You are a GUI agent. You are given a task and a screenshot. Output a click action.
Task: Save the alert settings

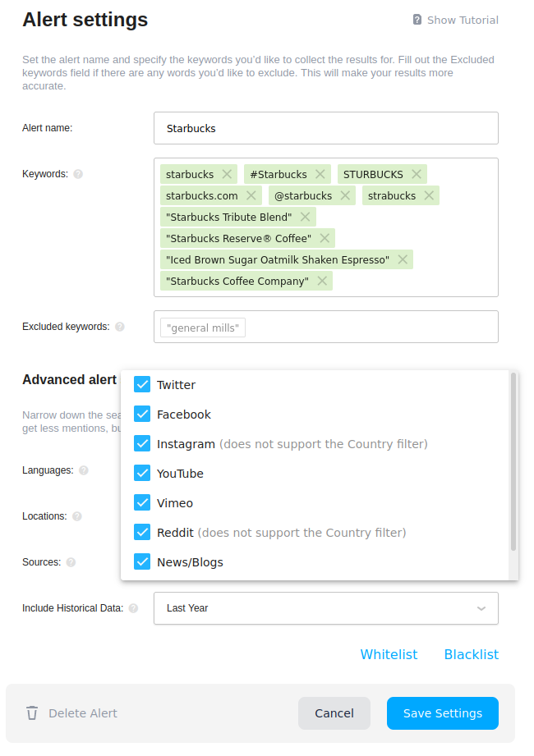point(442,713)
